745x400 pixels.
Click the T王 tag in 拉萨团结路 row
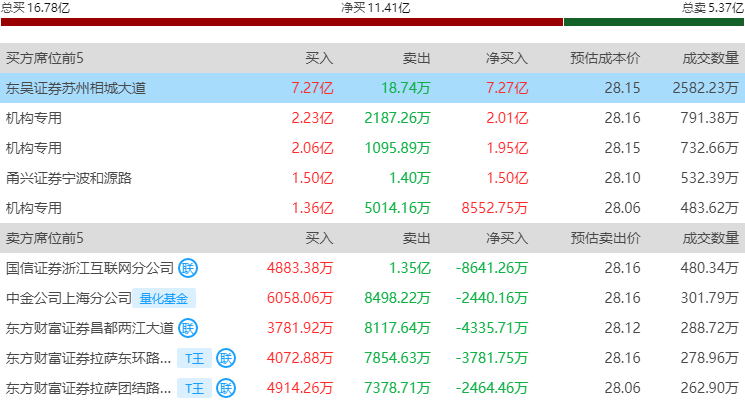194,389
